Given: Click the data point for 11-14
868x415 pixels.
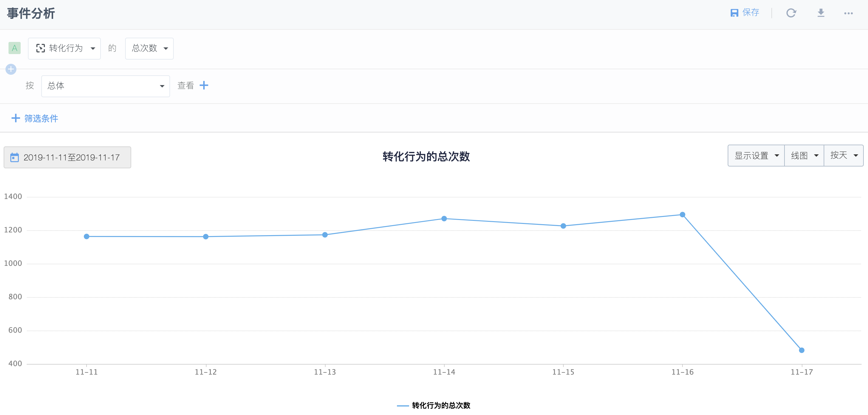Looking at the screenshot, I should [444, 218].
